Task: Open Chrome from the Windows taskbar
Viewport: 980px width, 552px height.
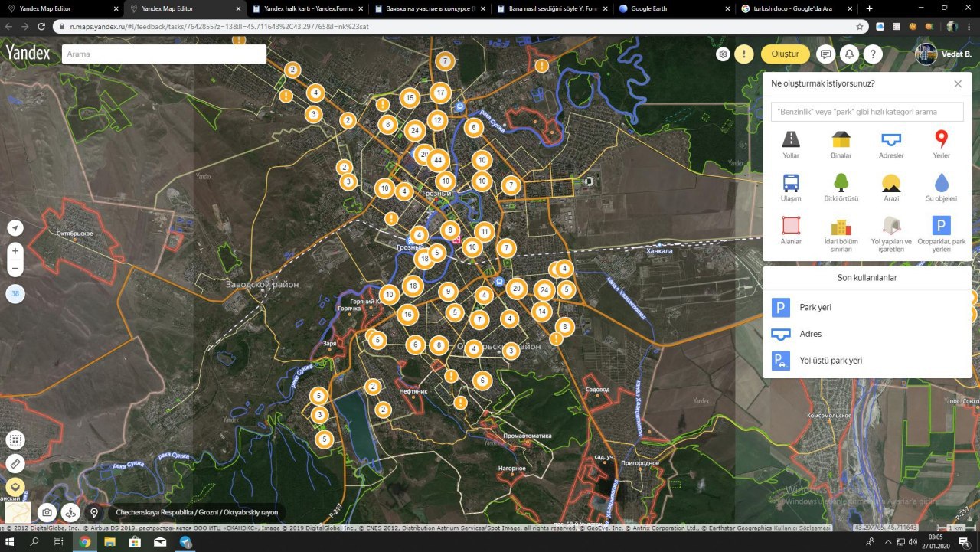Action: point(84,542)
